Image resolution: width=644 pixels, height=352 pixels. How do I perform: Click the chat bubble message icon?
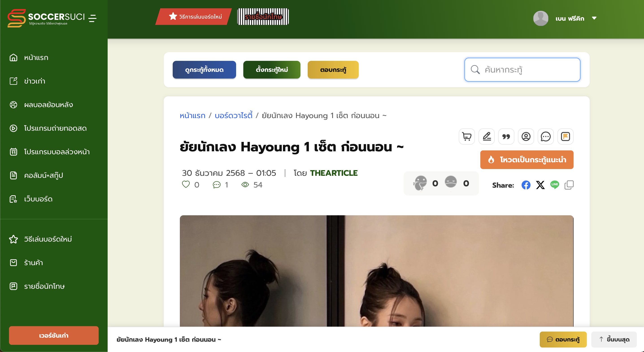546,136
